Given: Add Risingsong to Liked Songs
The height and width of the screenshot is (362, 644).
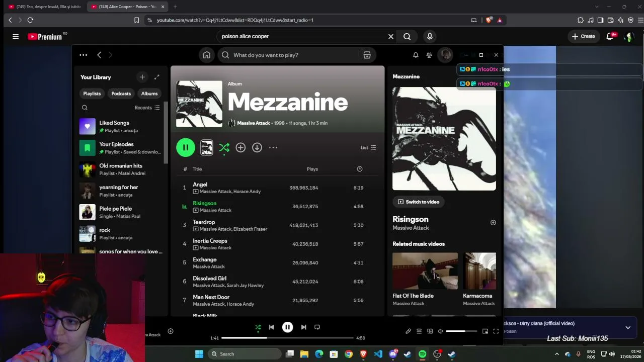Looking at the screenshot, I should 493,223.
